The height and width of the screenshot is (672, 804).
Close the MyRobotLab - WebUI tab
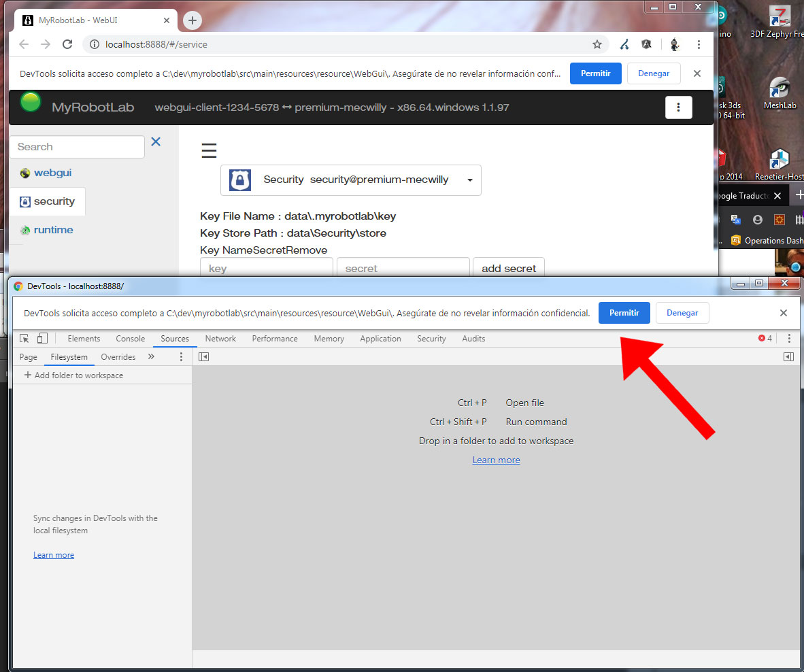click(166, 20)
